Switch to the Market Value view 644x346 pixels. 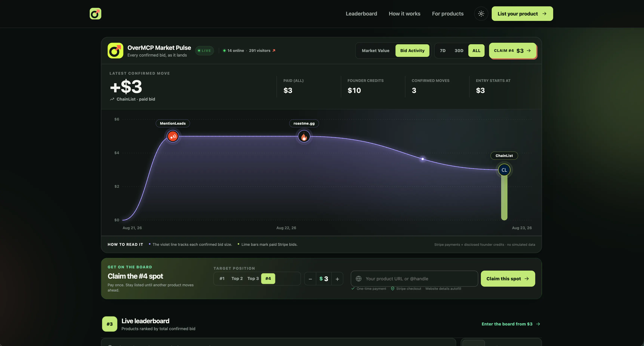pos(375,51)
